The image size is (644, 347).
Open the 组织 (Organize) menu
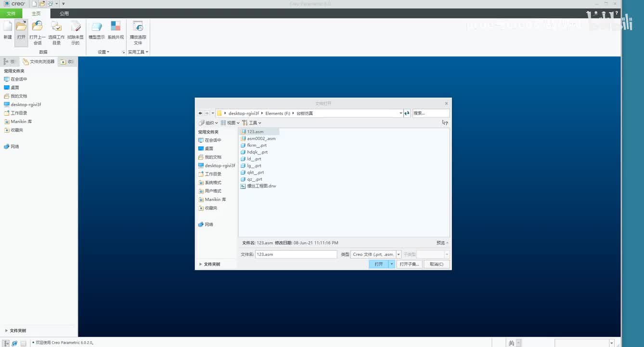click(208, 123)
